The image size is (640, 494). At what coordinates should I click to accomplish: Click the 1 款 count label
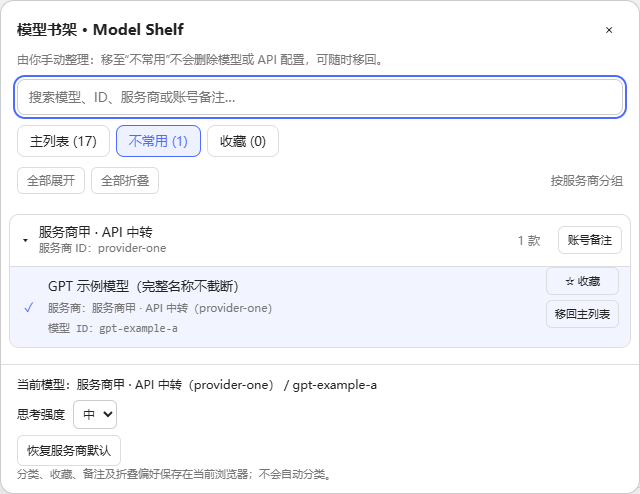pyautogui.click(x=529, y=240)
